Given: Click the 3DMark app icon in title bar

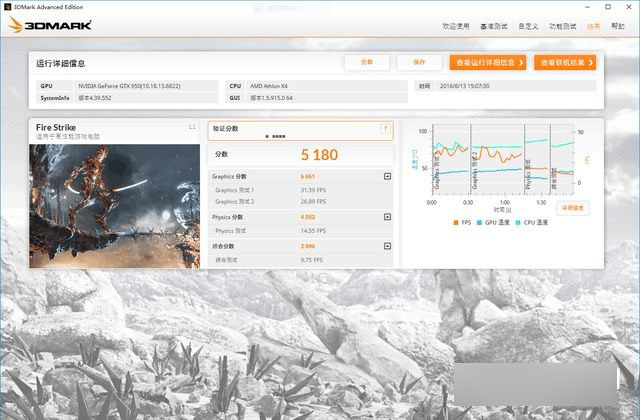Looking at the screenshot, I should pos(7,7).
